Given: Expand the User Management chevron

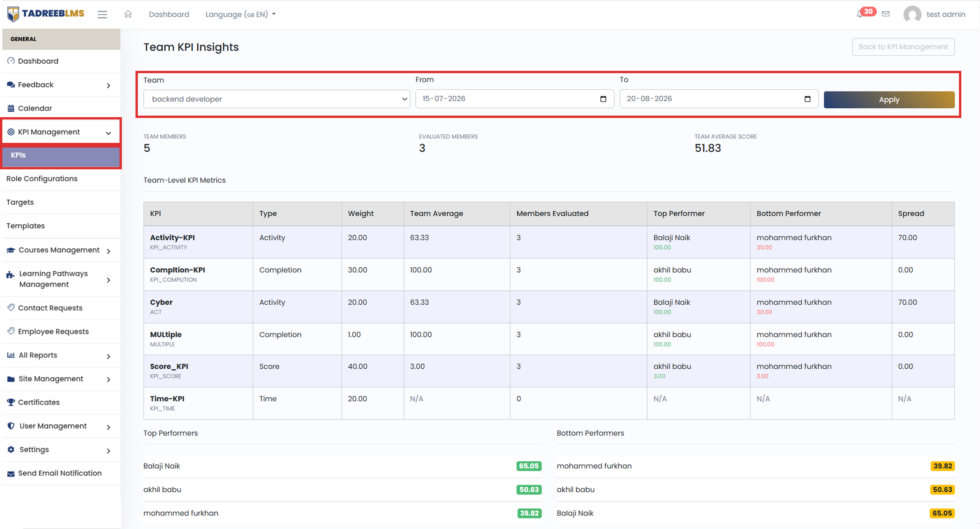Looking at the screenshot, I should coord(108,427).
